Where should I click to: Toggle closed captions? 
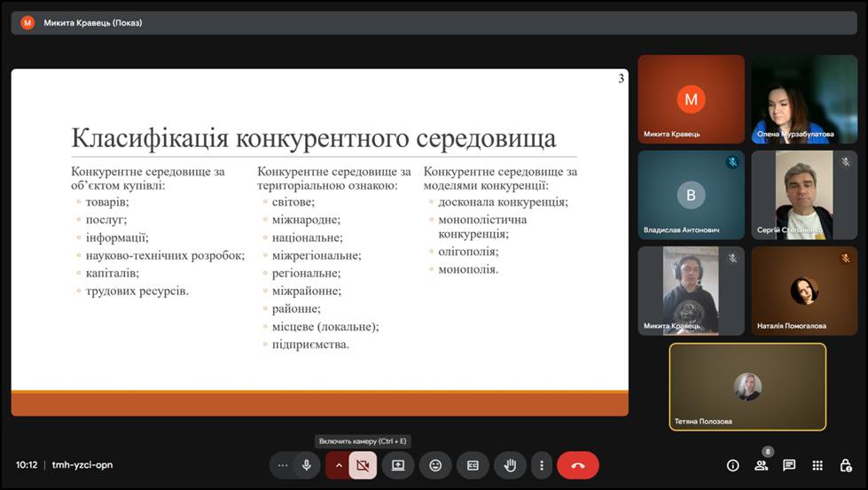pyautogui.click(x=473, y=465)
